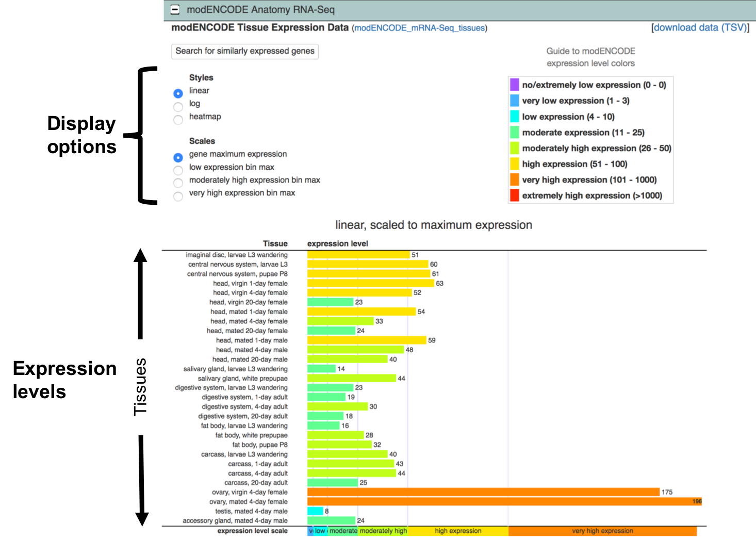Click 'accessory gland, mated 4-day male' label

coord(235,521)
